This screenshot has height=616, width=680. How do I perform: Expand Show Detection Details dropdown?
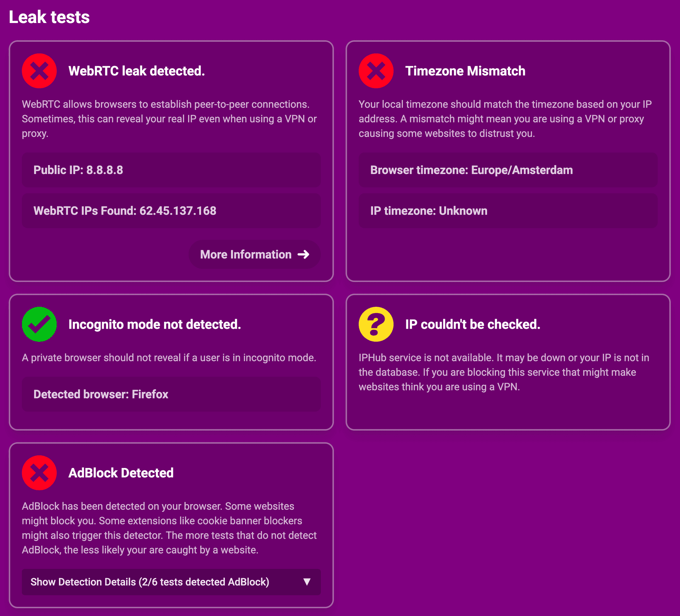pyautogui.click(x=171, y=582)
